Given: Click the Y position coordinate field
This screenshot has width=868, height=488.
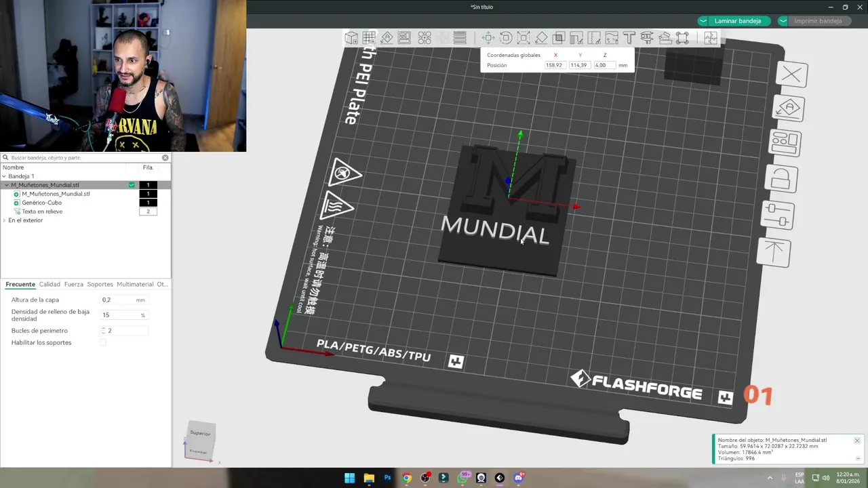Looking at the screenshot, I should pyautogui.click(x=578, y=65).
